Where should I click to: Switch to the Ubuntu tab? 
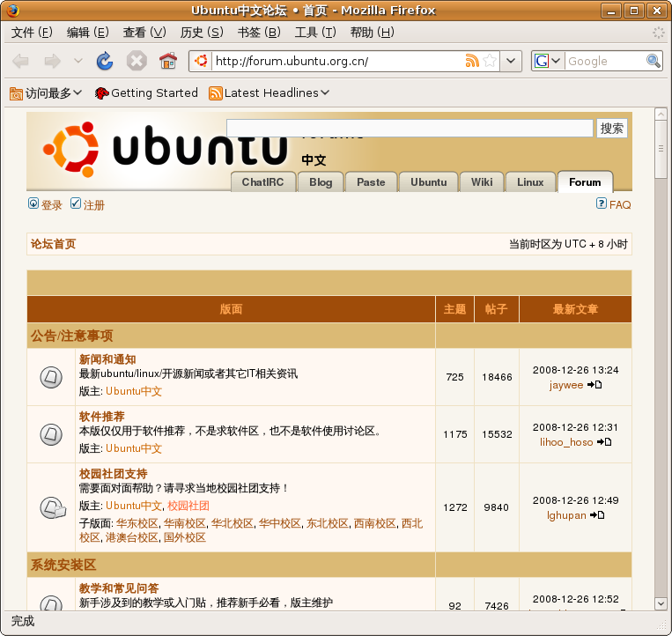tap(429, 182)
